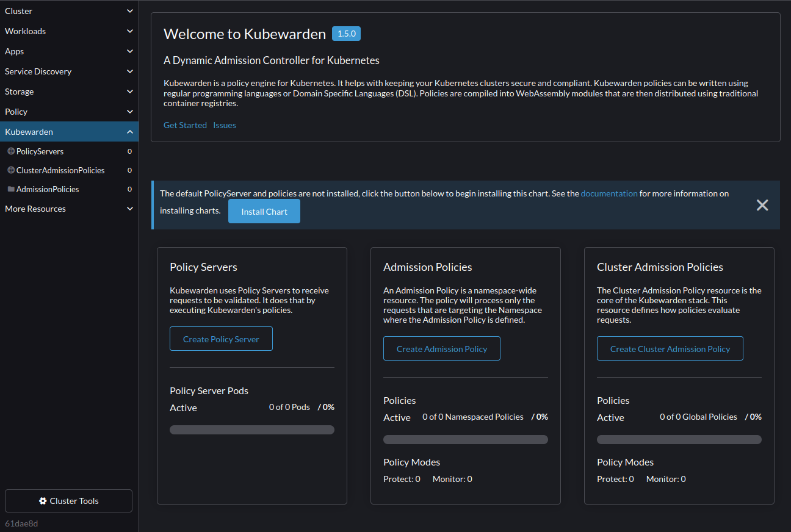Image resolution: width=791 pixels, height=532 pixels.
Task: Click Create Admission Policy
Action: 441,348
